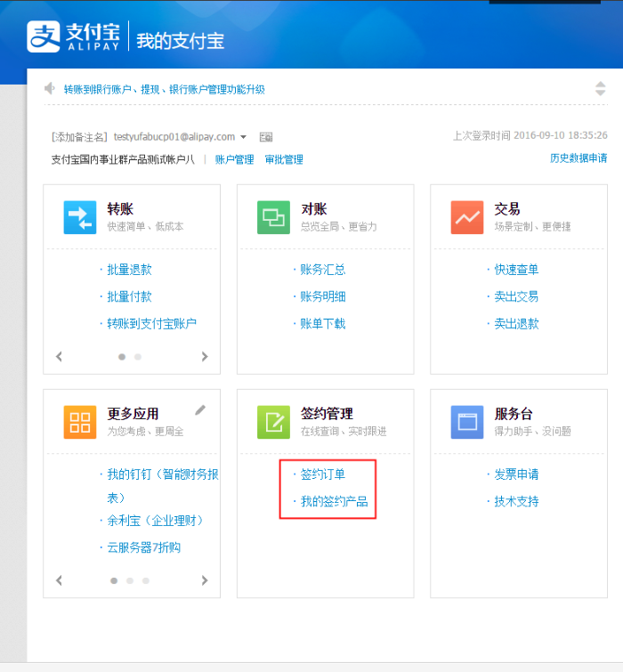Open 转账到支付宝账户 link
The width and height of the screenshot is (623, 672).
click(x=151, y=324)
